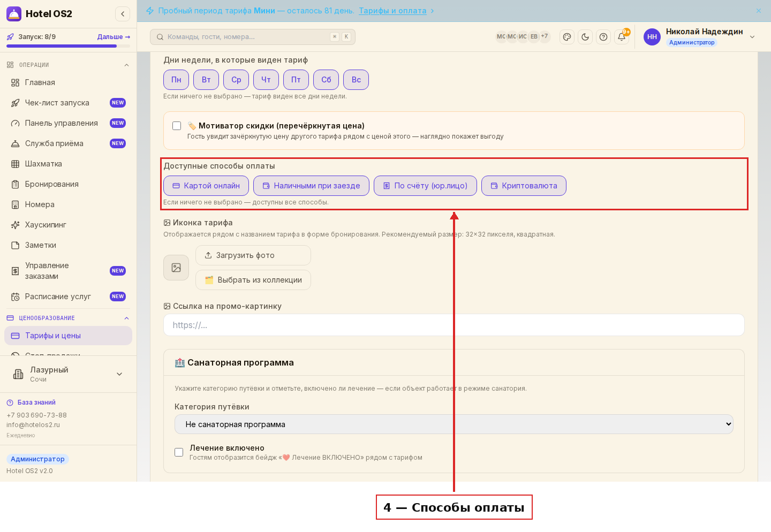
Task: Enable the Мотиватор скидки checkbox
Action: tap(177, 126)
